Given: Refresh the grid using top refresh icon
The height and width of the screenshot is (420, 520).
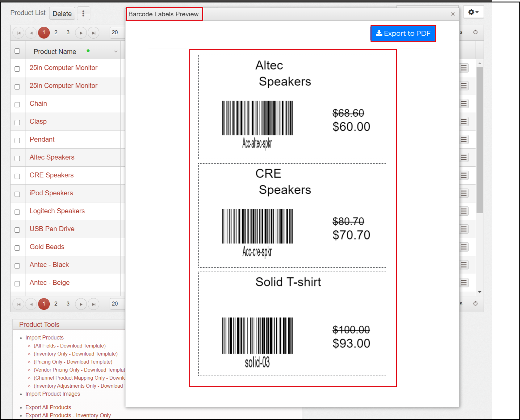Looking at the screenshot, I should pyautogui.click(x=476, y=32).
